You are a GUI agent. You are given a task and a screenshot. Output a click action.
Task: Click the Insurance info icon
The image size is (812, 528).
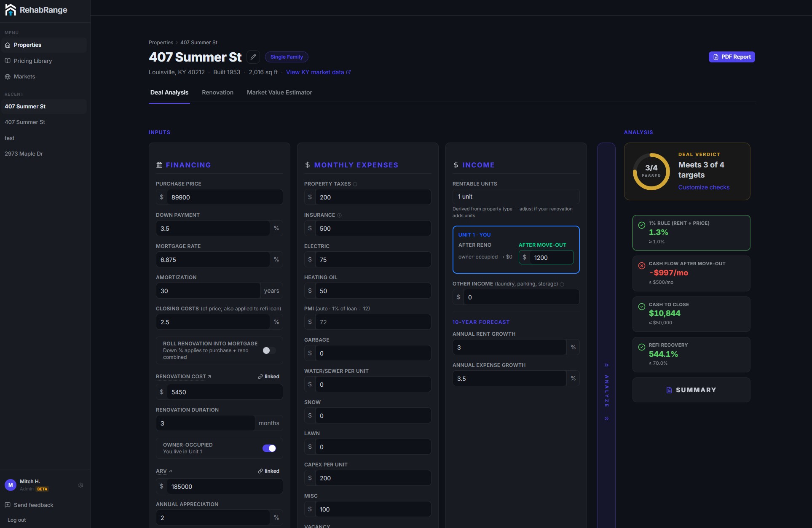tap(339, 216)
